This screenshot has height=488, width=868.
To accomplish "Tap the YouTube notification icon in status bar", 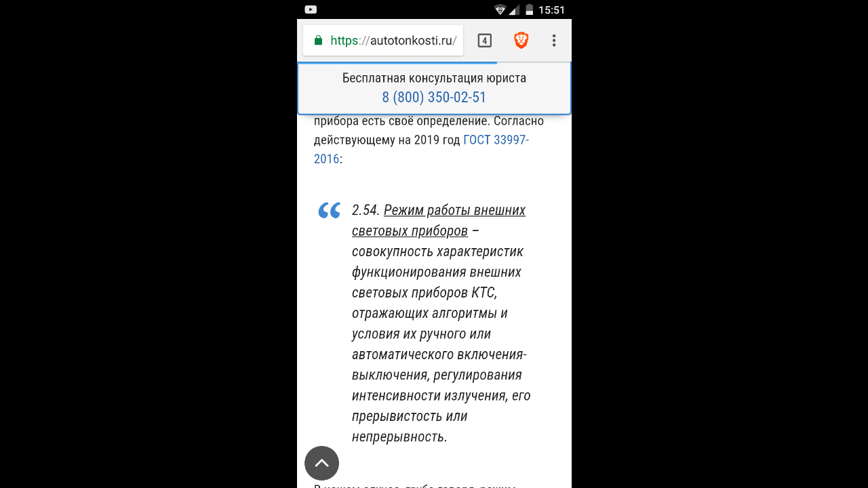I will [x=311, y=9].
